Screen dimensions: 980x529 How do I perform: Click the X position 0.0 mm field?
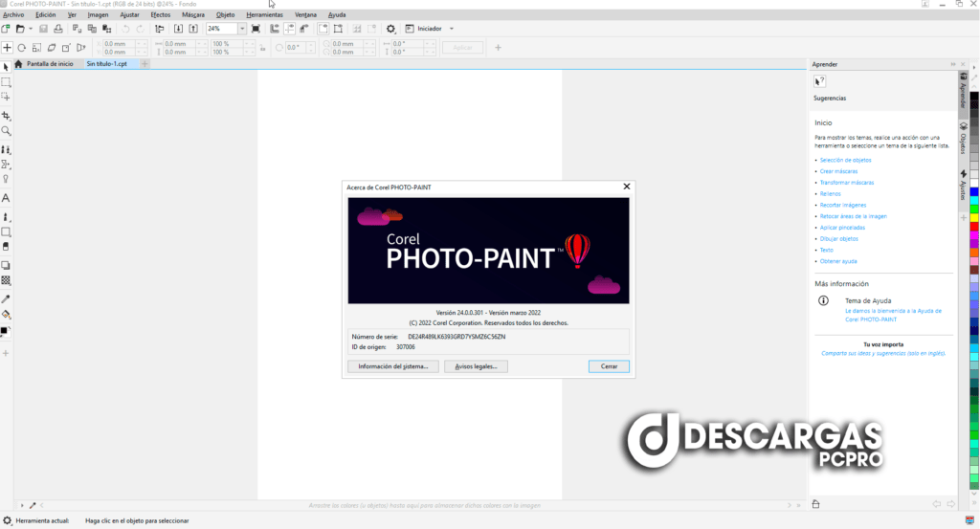[x=119, y=44]
